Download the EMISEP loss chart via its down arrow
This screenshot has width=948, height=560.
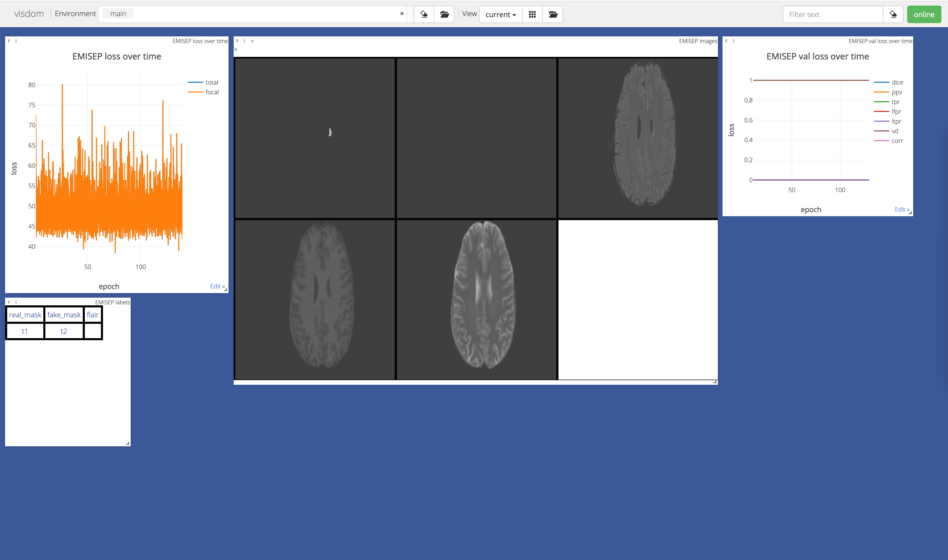coord(16,40)
